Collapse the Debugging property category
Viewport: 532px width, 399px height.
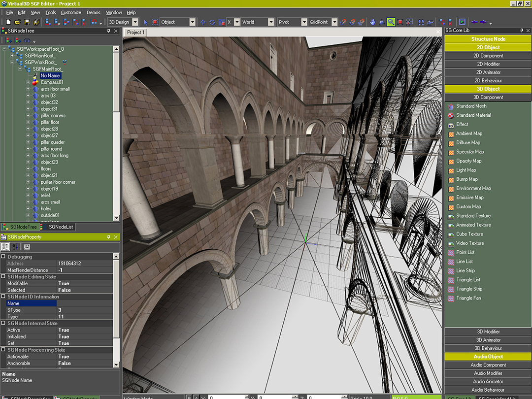click(x=3, y=257)
